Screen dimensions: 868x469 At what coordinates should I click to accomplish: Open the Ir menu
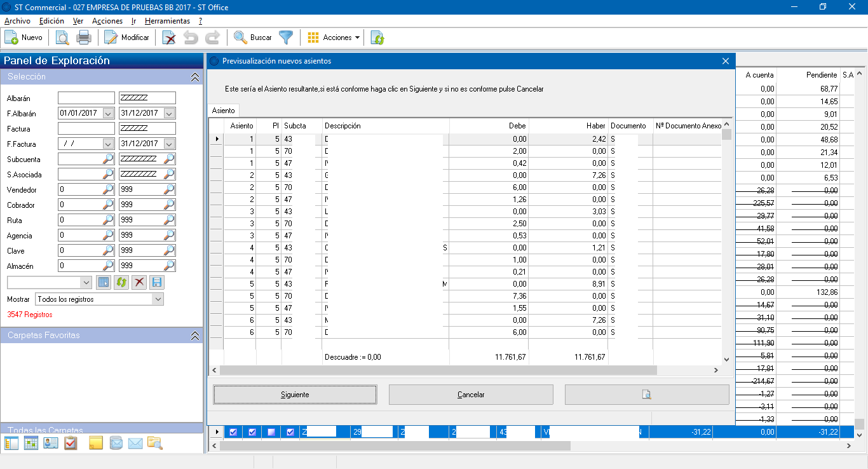(x=133, y=21)
